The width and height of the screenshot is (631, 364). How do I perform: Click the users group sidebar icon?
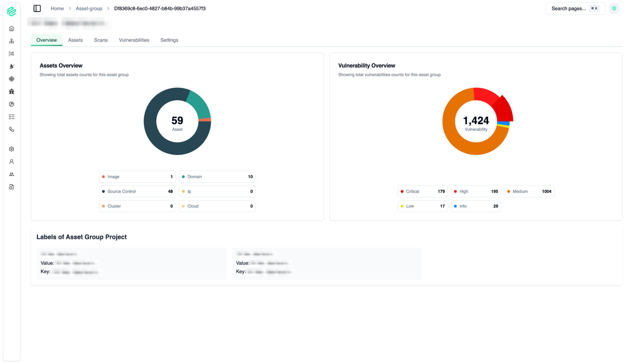coord(12,174)
